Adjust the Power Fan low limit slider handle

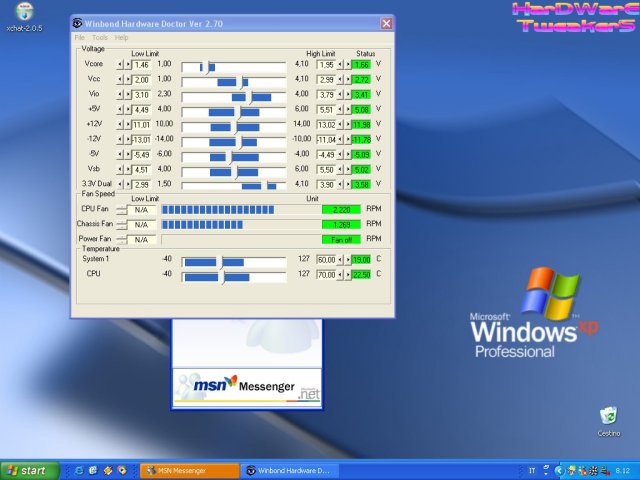[x=121, y=240]
